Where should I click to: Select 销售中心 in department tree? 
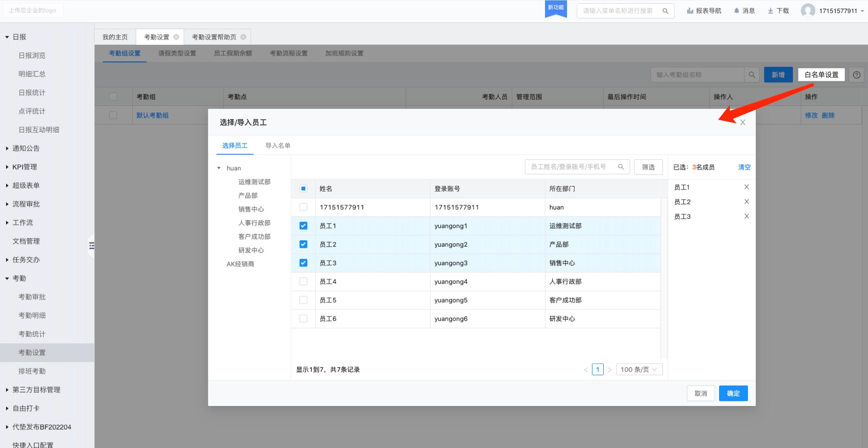[251, 209]
